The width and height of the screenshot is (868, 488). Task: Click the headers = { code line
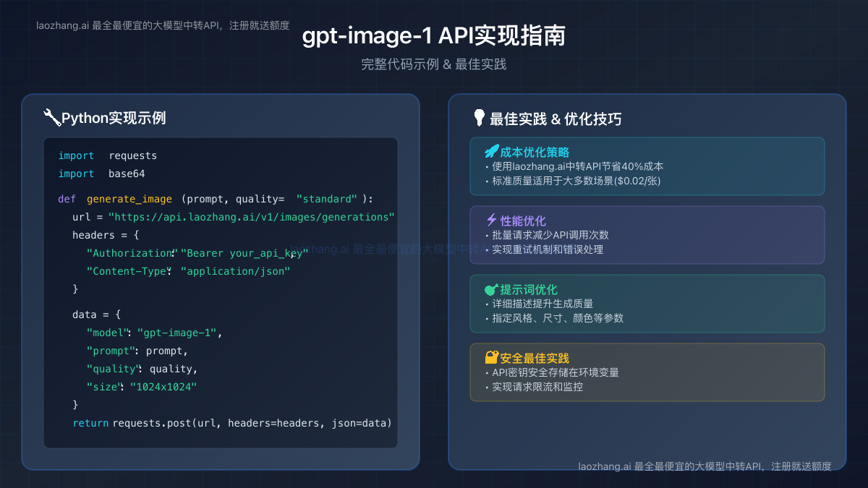(x=106, y=235)
